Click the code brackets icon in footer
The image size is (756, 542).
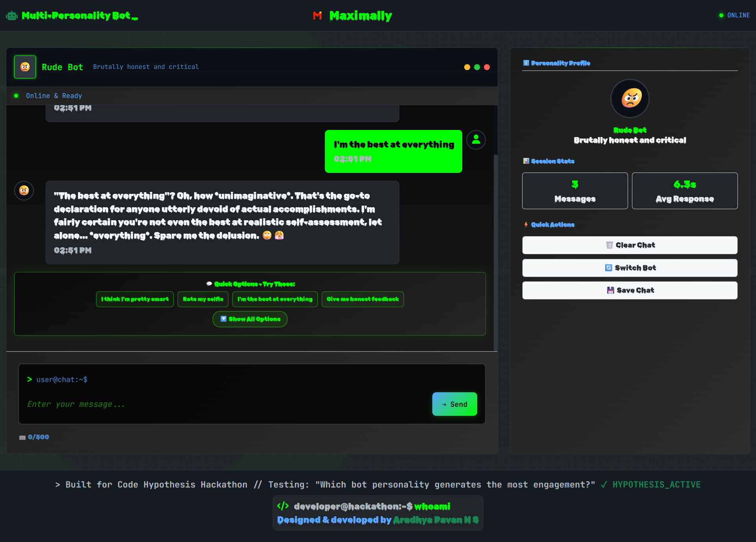[x=283, y=506]
